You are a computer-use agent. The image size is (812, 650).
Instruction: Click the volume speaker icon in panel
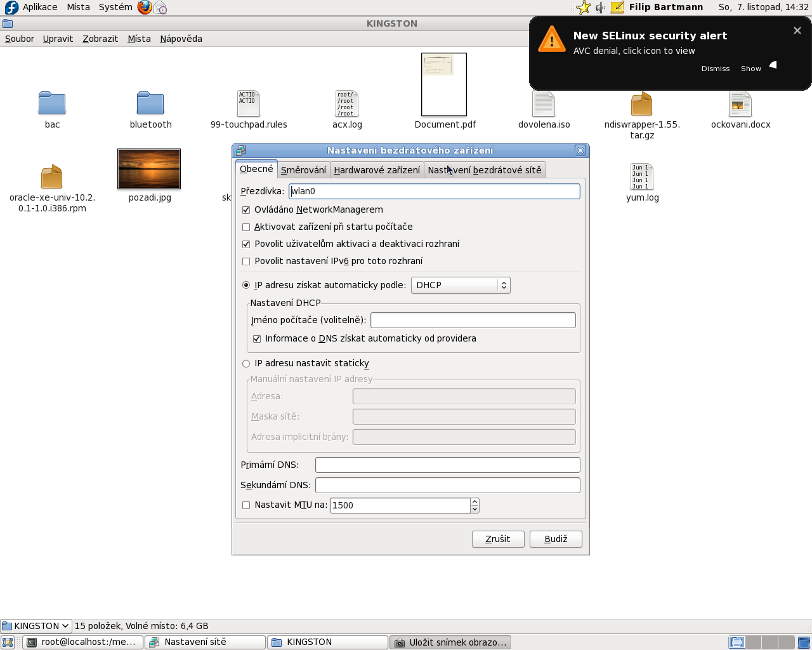click(600, 8)
